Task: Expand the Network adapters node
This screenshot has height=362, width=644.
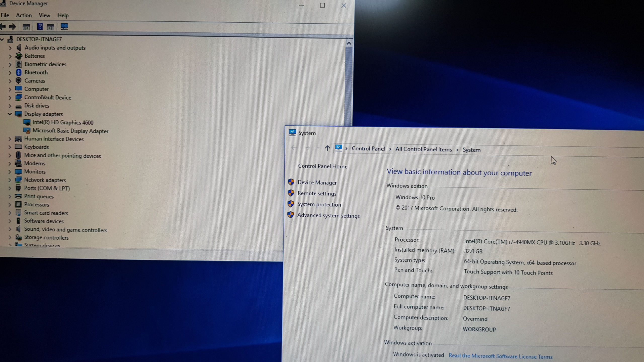Action: pos(10,180)
